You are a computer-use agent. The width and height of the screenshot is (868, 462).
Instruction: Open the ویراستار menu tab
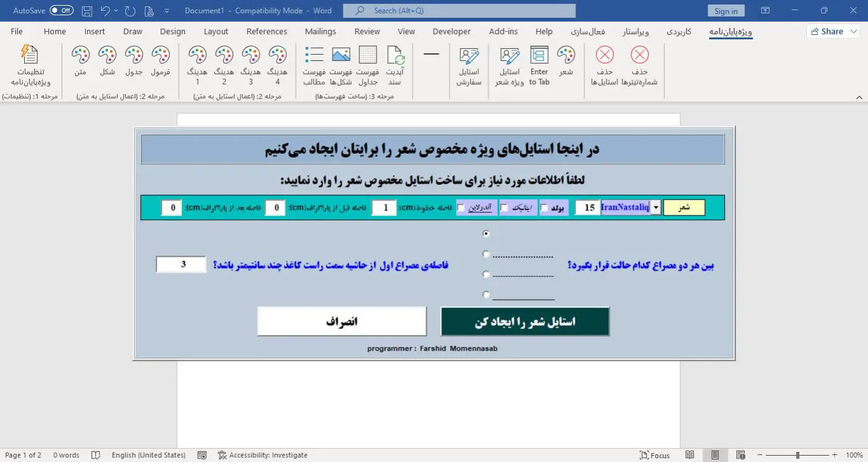click(x=636, y=31)
